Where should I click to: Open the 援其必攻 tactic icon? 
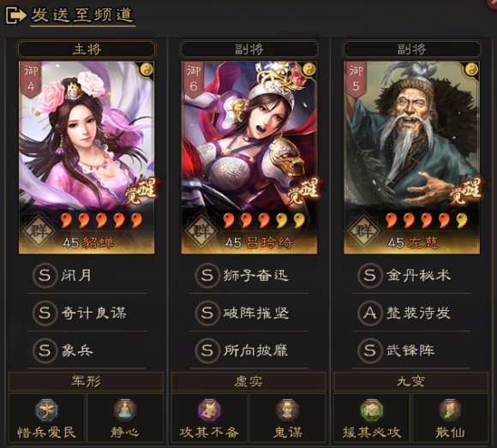click(372, 410)
